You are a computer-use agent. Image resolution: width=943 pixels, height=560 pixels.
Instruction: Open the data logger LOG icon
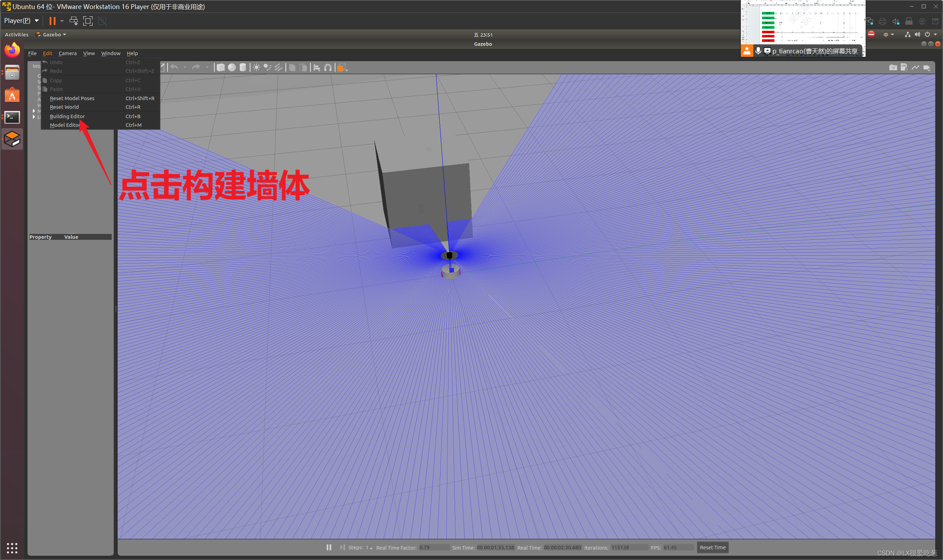tap(904, 68)
